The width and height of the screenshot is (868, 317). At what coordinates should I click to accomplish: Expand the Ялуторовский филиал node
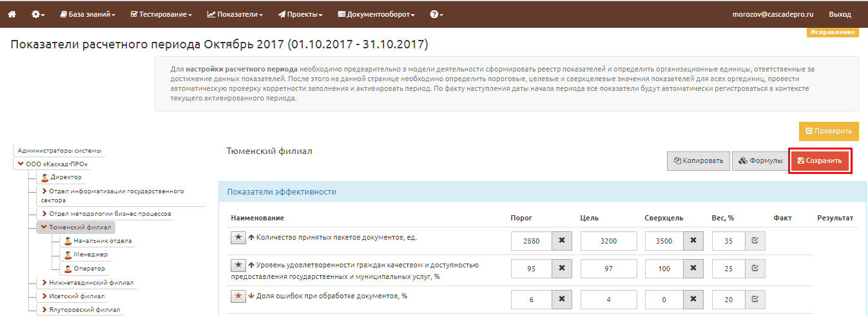click(x=44, y=310)
